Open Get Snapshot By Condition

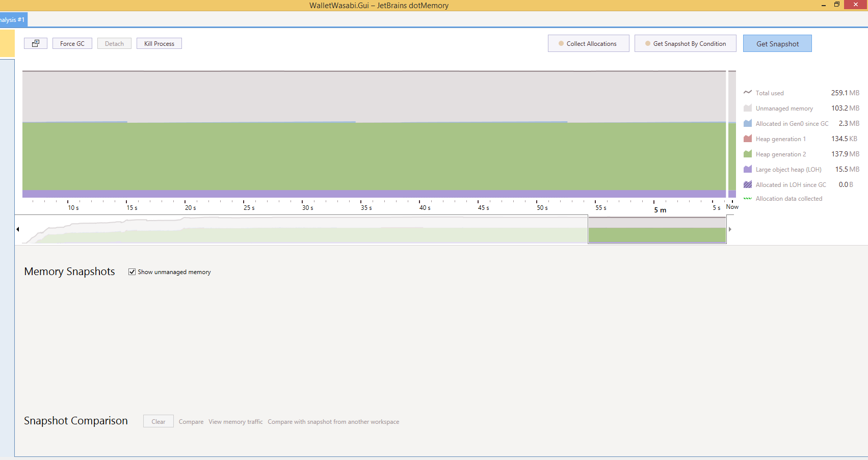point(686,43)
